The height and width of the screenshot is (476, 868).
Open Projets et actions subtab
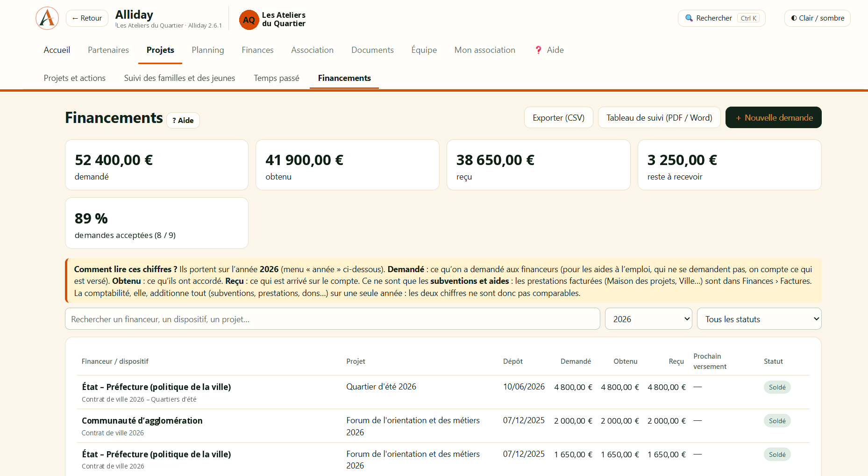click(75, 78)
